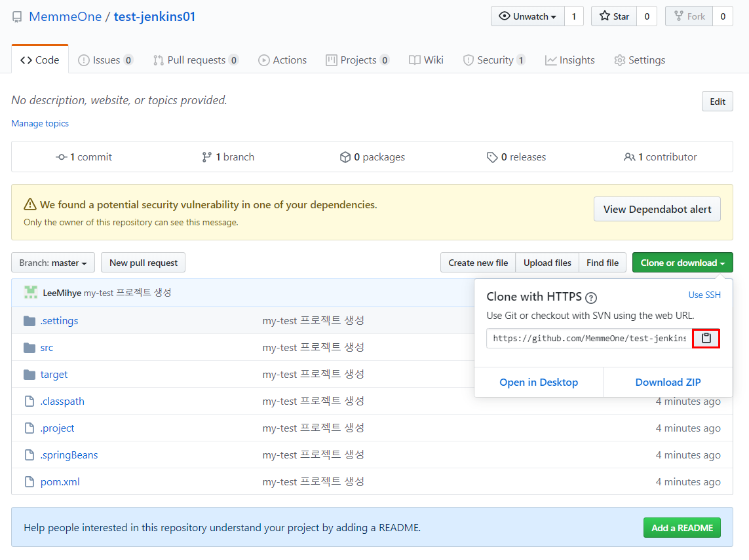
Task: Open the Pull requests tab
Action: pyautogui.click(x=196, y=60)
